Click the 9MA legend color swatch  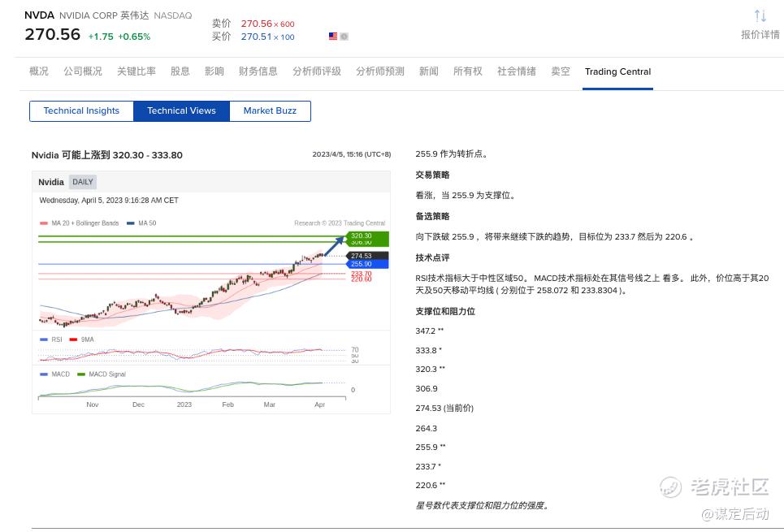point(73,340)
